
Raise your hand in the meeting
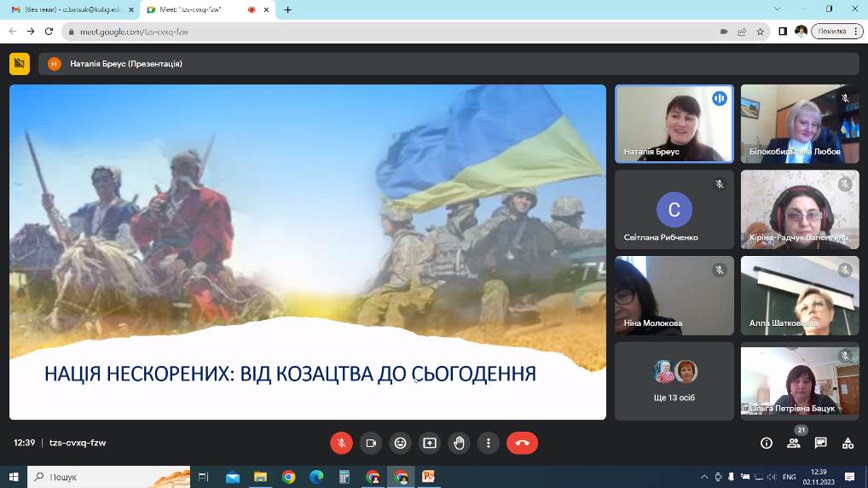tap(459, 443)
